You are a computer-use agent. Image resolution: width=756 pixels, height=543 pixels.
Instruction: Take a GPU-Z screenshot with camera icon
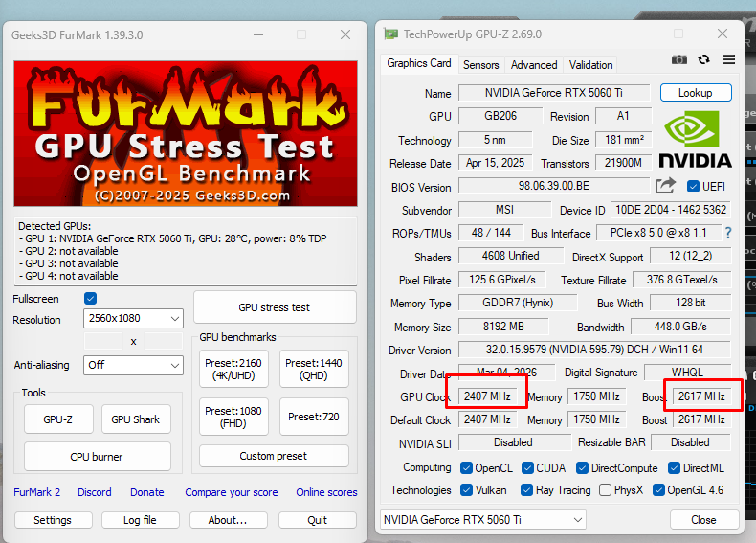pos(679,59)
